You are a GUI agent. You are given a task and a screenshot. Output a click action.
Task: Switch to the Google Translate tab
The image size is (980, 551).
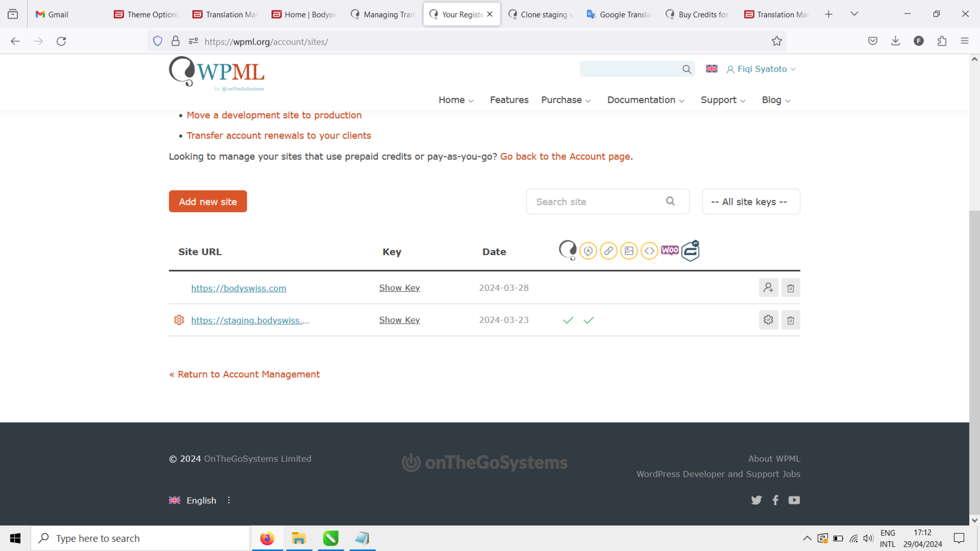click(x=619, y=14)
